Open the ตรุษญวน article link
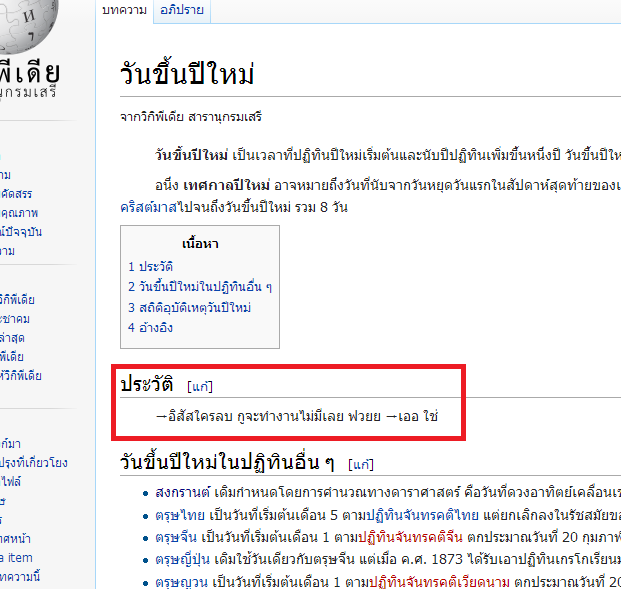Image resolution: width=621 pixels, height=589 pixels. [x=181, y=582]
